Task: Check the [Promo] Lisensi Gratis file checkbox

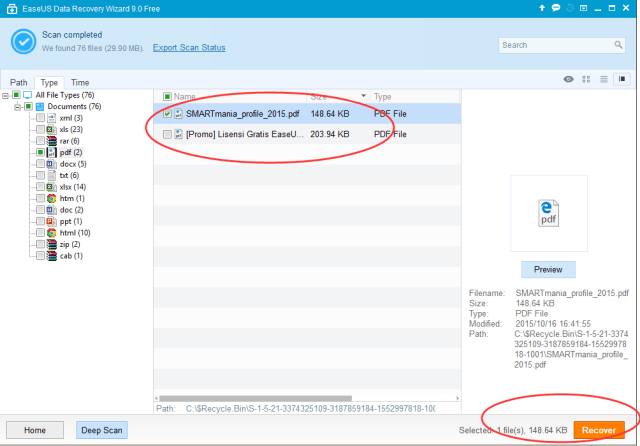Action: click(167, 134)
